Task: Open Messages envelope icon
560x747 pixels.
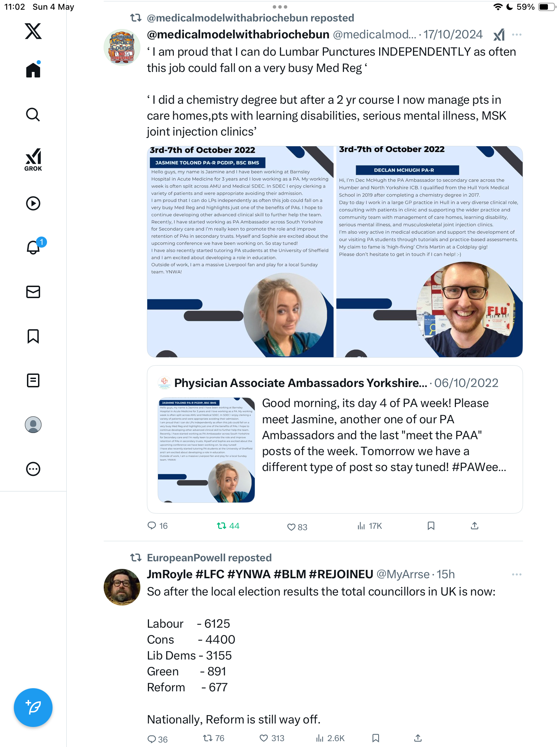Action: coord(33,292)
